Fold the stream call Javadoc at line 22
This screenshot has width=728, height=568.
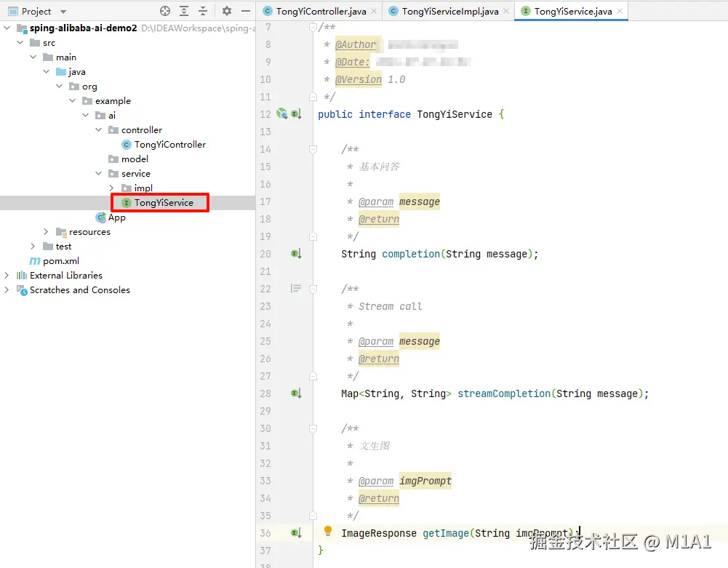click(313, 289)
